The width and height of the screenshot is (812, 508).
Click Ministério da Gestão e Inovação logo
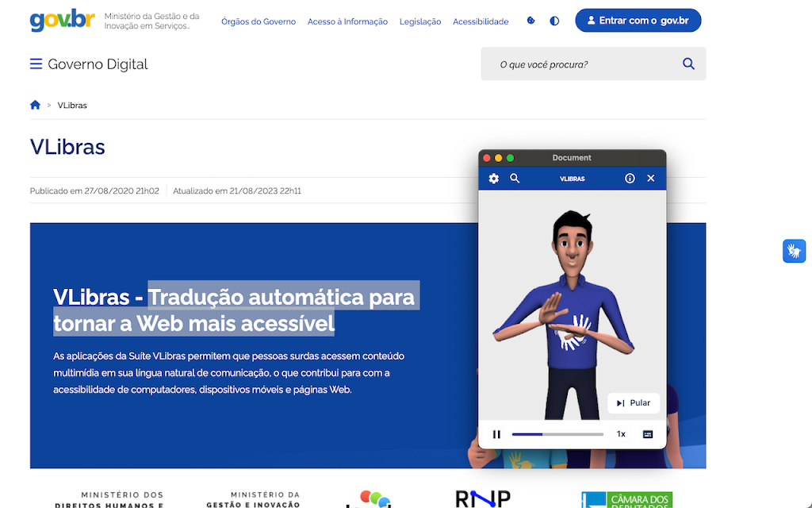point(253,500)
